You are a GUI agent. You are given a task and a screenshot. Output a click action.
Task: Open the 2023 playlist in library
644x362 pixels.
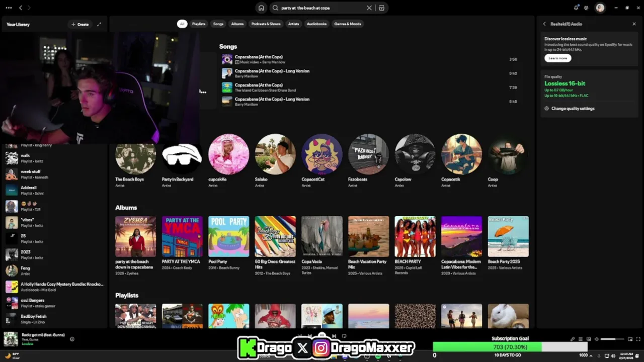click(54, 254)
